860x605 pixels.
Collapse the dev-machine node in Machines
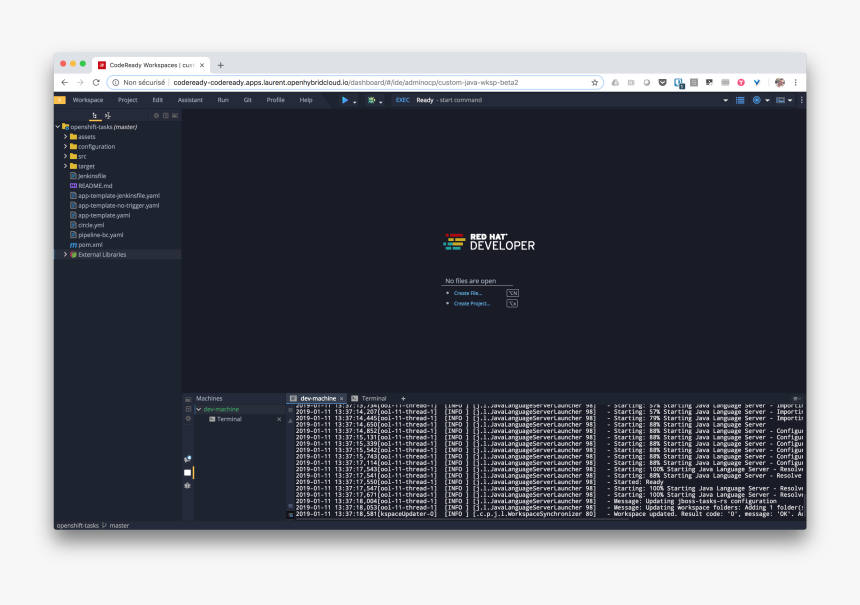point(199,409)
